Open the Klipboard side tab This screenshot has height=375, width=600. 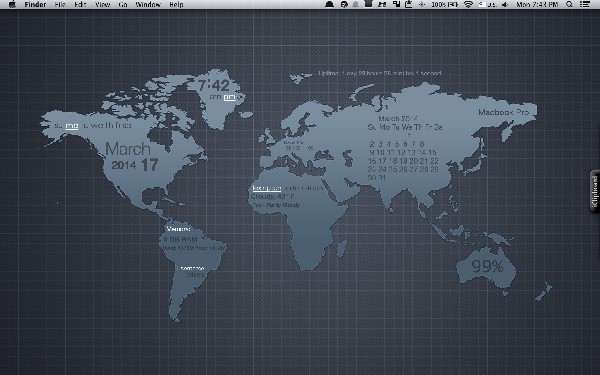tap(595, 191)
